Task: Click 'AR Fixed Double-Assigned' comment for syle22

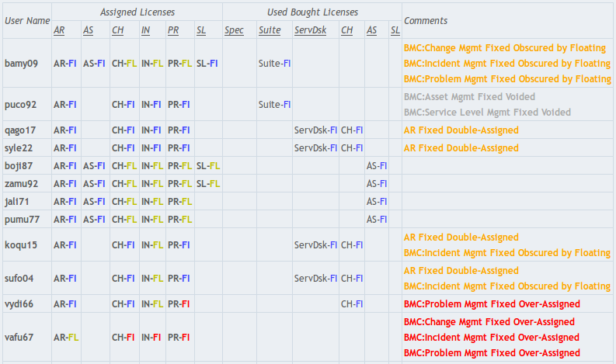Action: coord(461,148)
